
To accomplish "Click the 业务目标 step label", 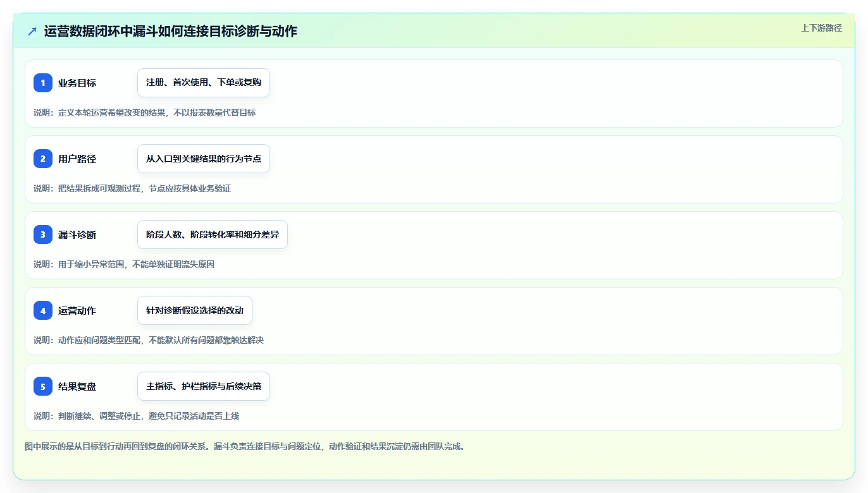I will point(77,83).
